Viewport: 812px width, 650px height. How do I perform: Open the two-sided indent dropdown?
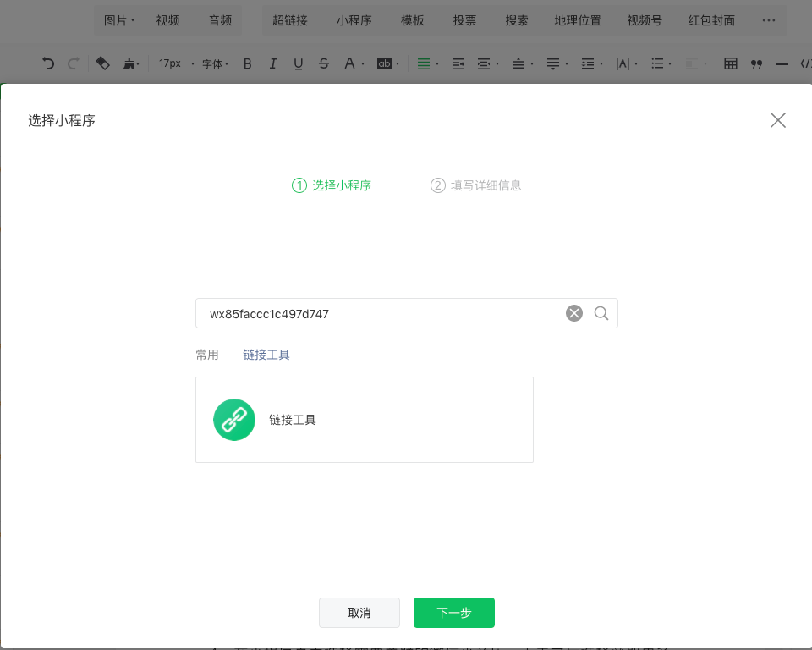[488, 63]
